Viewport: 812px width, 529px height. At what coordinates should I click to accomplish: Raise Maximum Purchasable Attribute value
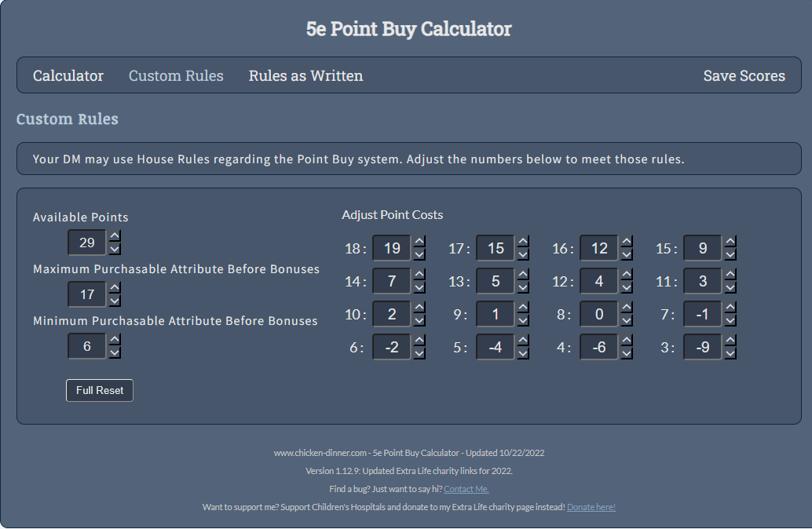[115, 288]
